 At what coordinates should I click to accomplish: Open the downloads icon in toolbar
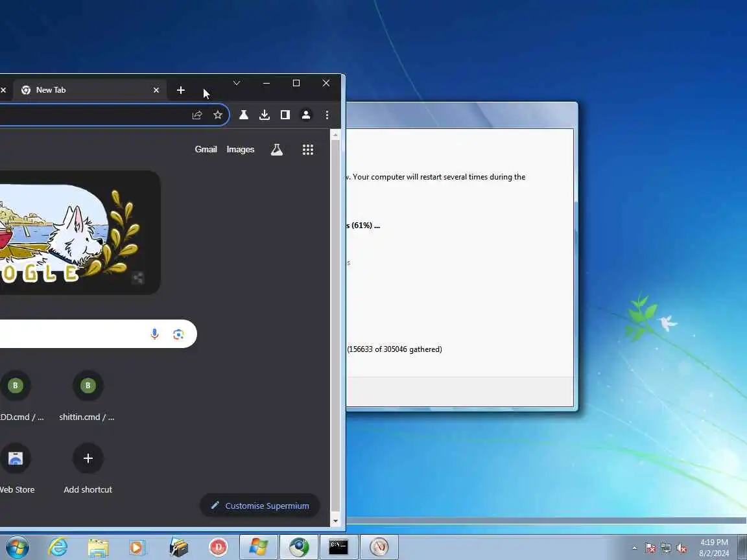[265, 115]
